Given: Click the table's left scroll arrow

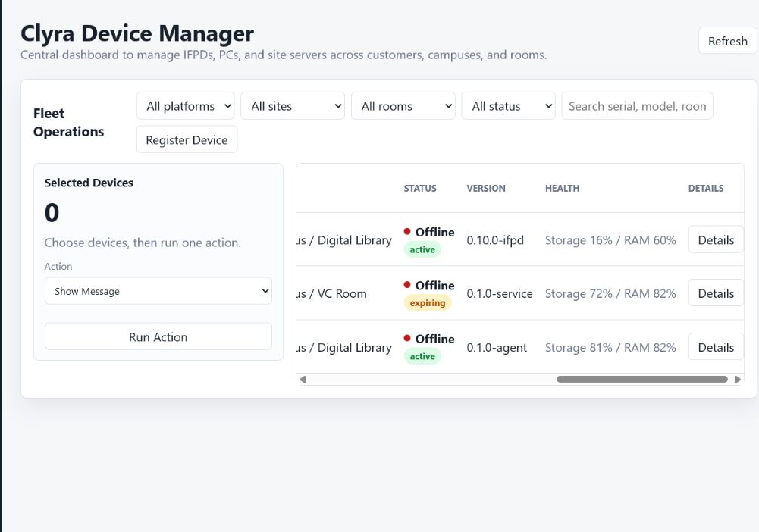Looking at the screenshot, I should (303, 379).
